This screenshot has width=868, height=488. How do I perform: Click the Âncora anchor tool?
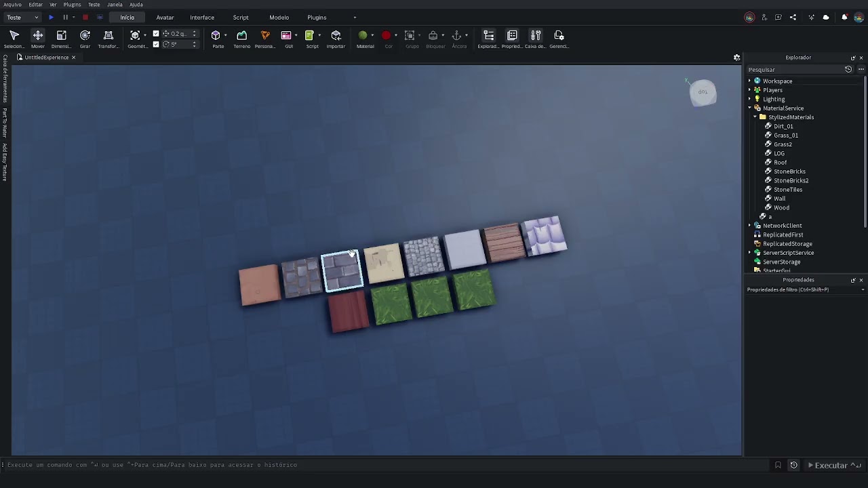(x=456, y=35)
